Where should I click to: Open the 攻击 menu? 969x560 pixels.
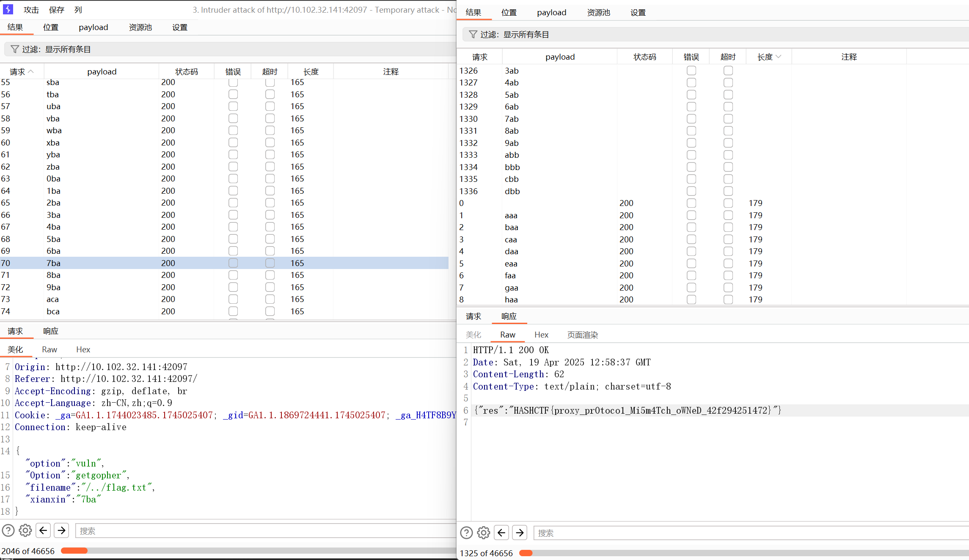(x=31, y=10)
